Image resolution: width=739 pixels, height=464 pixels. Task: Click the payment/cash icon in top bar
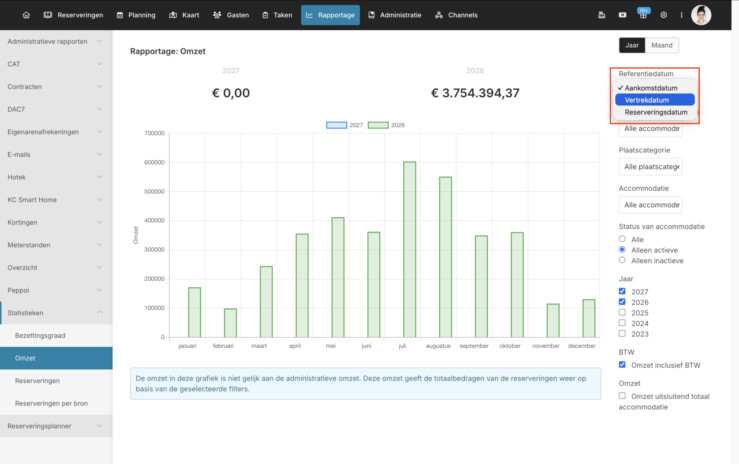623,15
